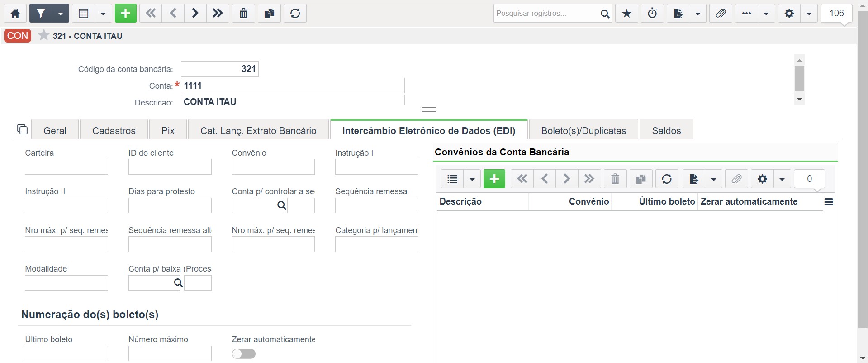Image resolution: width=868 pixels, height=363 pixels.
Task: Click the CON module badge
Action: [x=18, y=36]
